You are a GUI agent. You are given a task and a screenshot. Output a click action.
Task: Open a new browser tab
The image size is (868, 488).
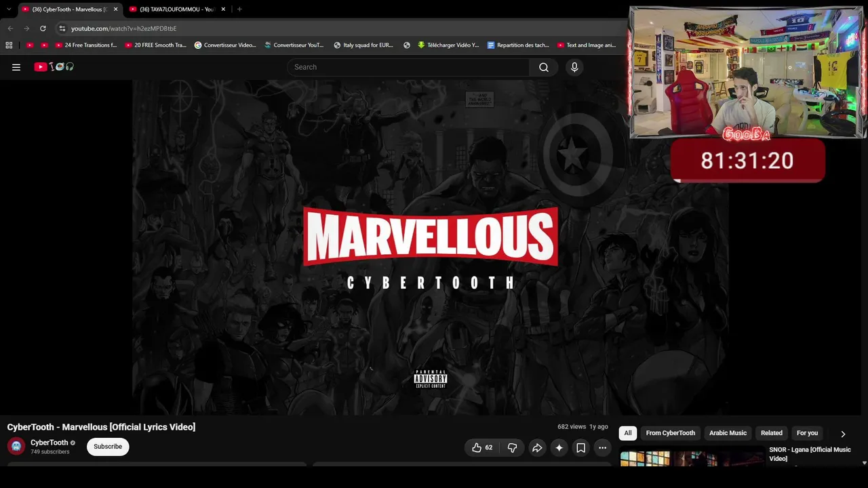(x=239, y=9)
